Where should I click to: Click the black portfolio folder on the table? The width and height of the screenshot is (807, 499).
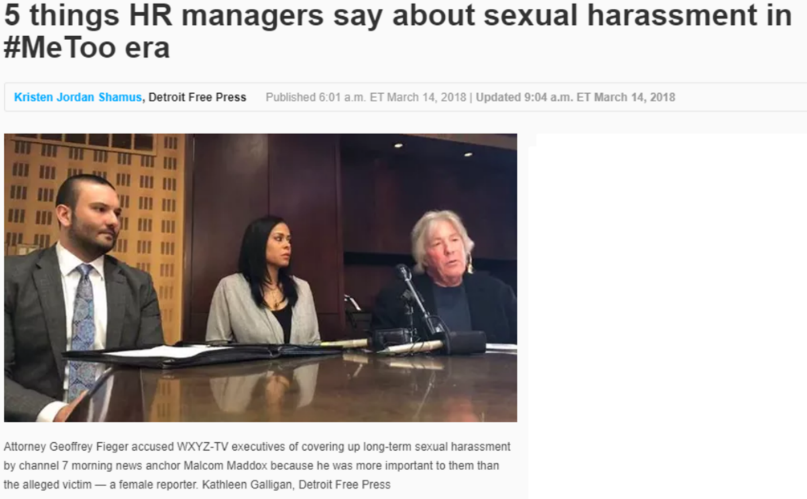(x=201, y=354)
